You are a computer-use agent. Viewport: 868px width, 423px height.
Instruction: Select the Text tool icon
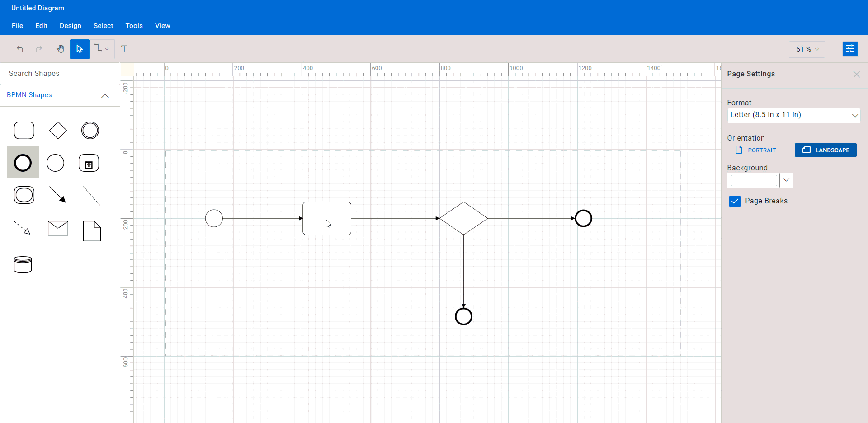[x=124, y=49]
